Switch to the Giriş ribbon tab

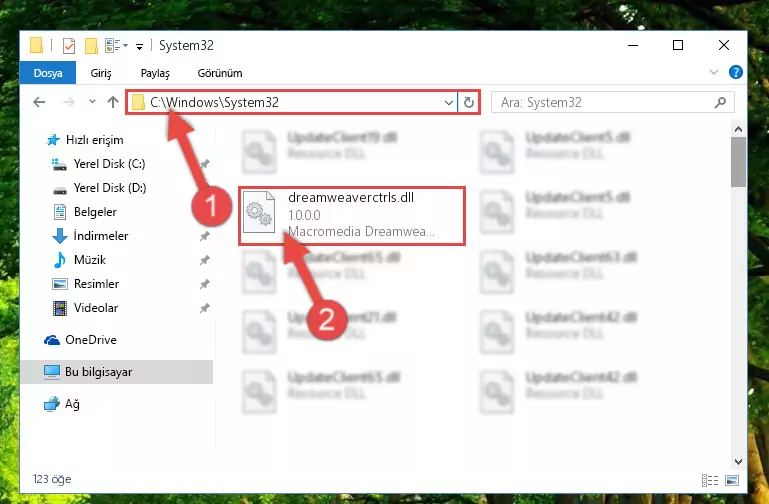pyautogui.click(x=101, y=73)
